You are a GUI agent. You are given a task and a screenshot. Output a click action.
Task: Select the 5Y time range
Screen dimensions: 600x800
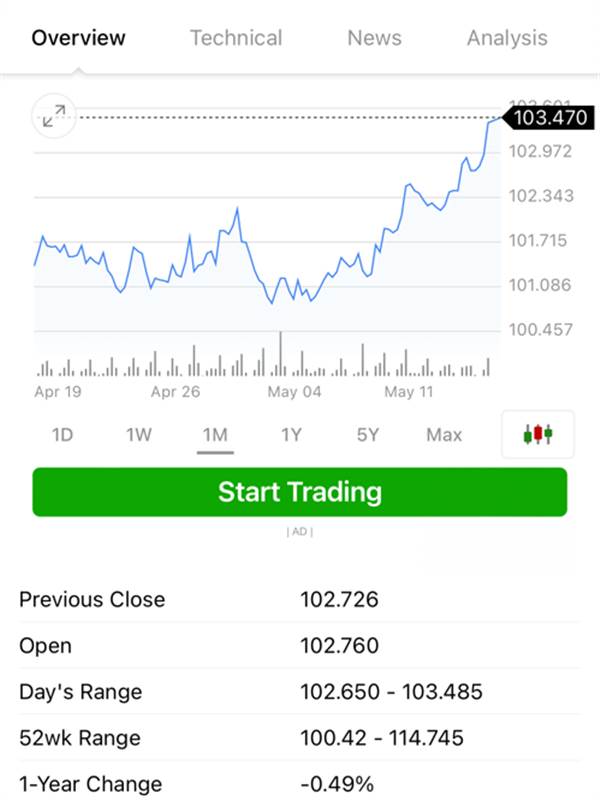click(367, 435)
